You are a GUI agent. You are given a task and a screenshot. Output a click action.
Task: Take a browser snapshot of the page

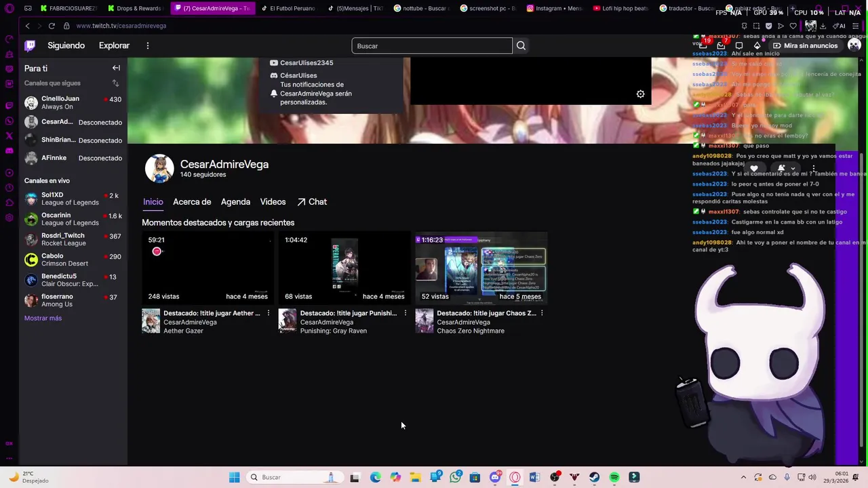(x=756, y=26)
